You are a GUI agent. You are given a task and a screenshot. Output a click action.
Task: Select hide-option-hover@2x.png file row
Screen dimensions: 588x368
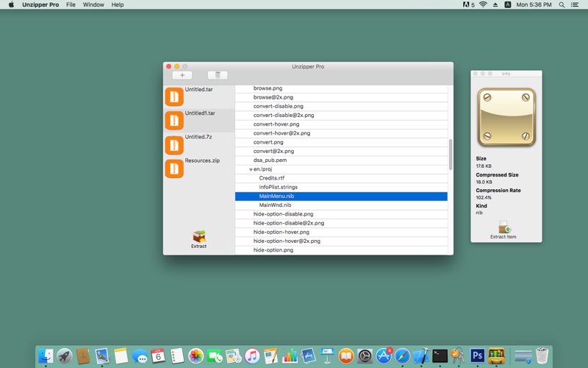[x=341, y=241]
